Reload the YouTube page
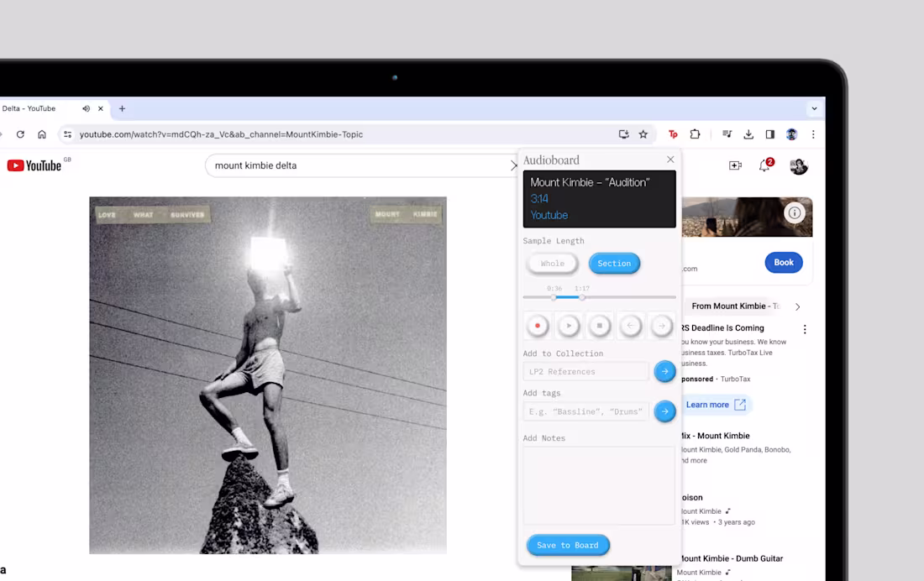The height and width of the screenshot is (581, 924). [x=21, y=134]
